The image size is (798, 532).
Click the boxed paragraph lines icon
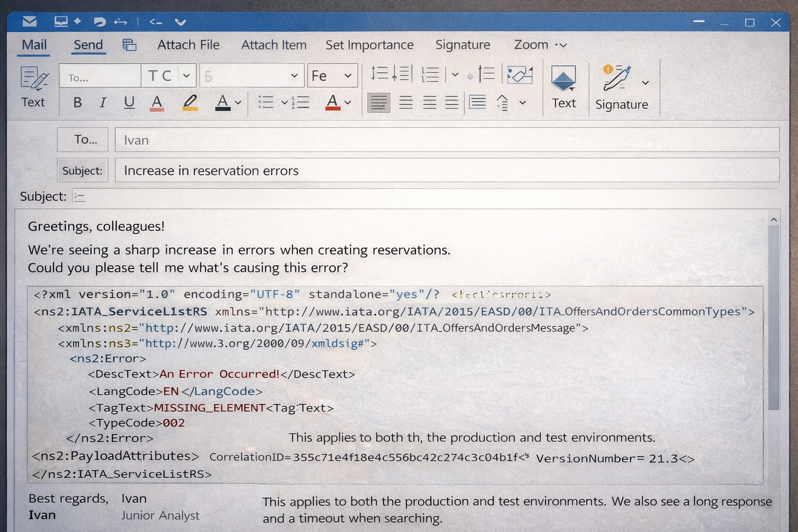[477, 102]
